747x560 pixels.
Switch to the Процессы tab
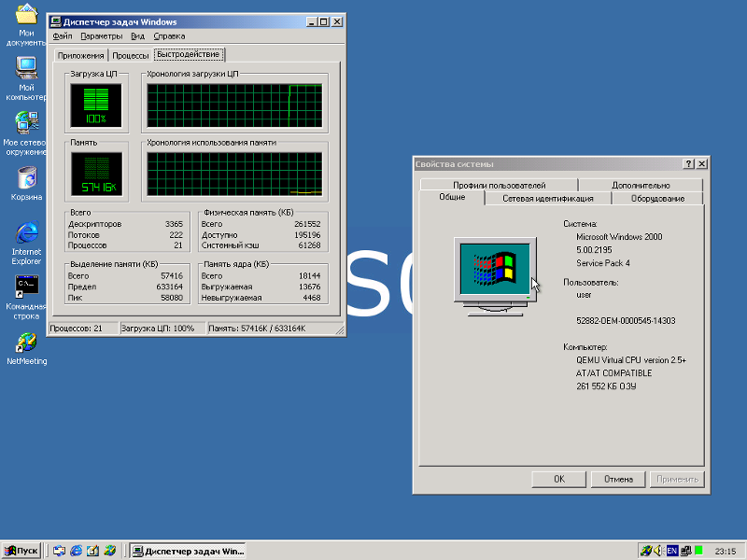131,56
